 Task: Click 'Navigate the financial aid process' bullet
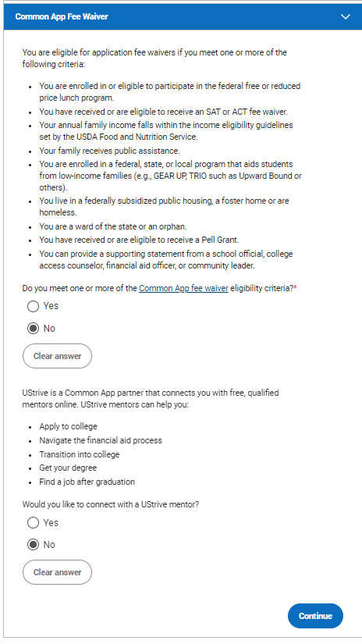101,440
